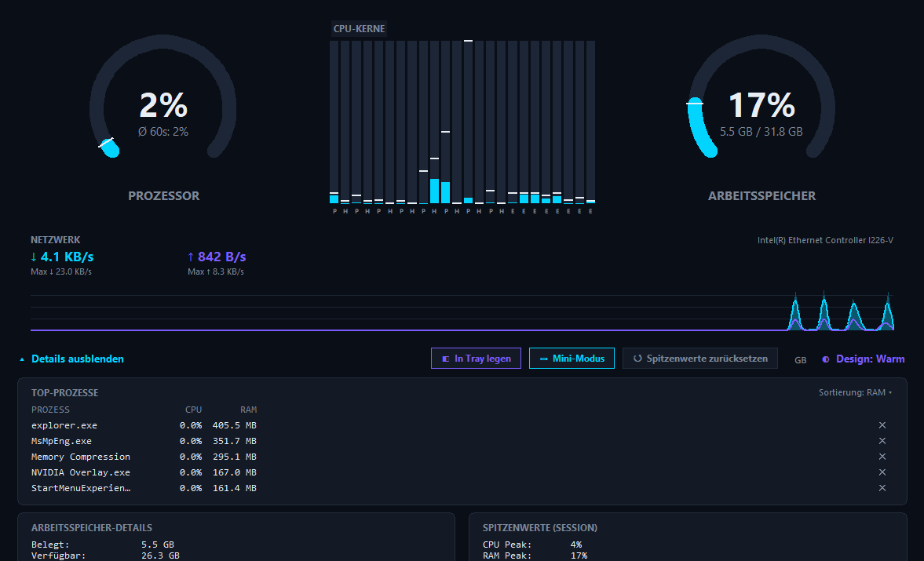Image resolution: width=924 pixels, height=561 pixels.
Task: Click the ARBEITSSPEICHER-DETAILS panel heading
Action: coord(91,528)
